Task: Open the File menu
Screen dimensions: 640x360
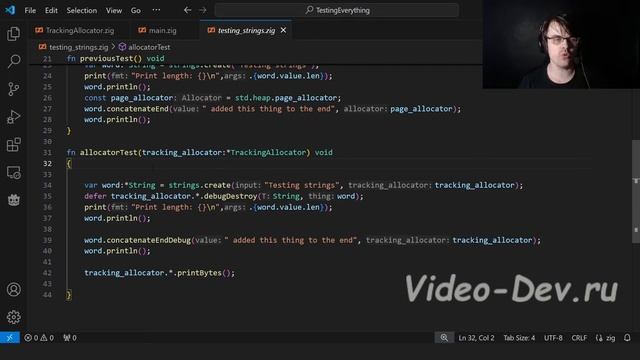Action: click(x=30, y=10)
